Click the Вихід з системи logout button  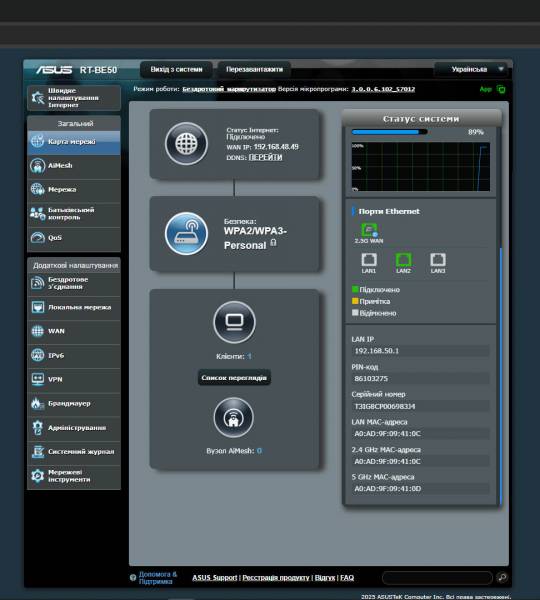[x=176, y=70]
